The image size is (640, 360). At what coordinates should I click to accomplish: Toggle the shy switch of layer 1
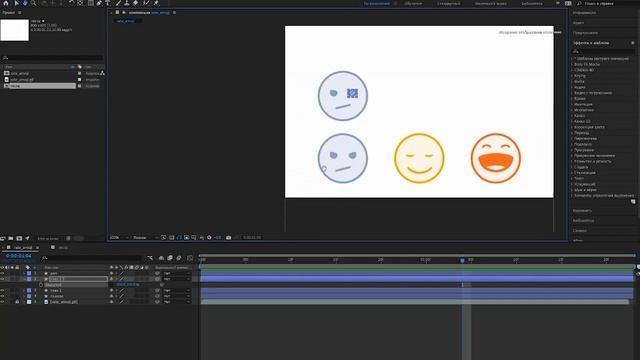point(111,273)
